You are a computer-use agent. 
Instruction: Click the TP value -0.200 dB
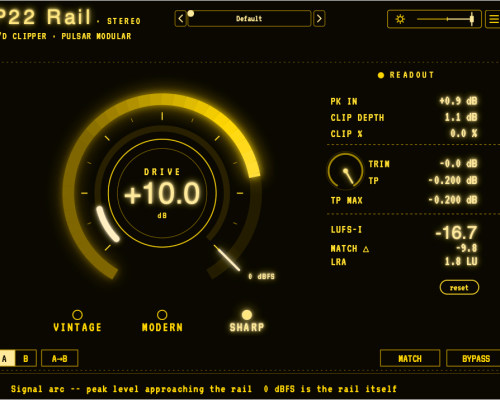coord(453,180)
